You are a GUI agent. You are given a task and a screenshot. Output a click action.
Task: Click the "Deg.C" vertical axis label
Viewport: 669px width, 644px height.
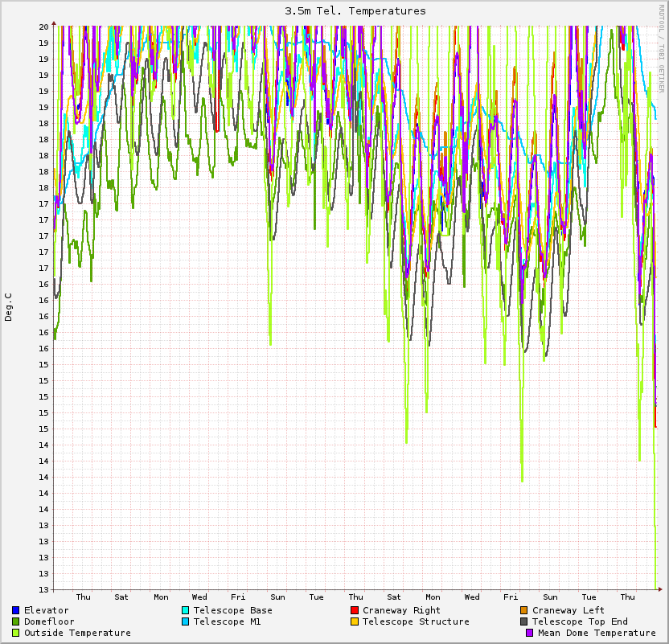(9, 307)
